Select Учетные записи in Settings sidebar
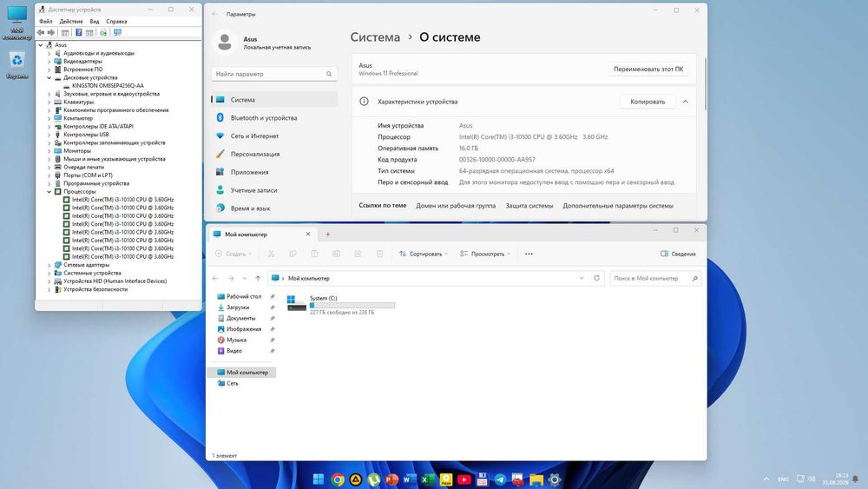The height and width of the screenshot is (489, 868). tap(274, 190)
